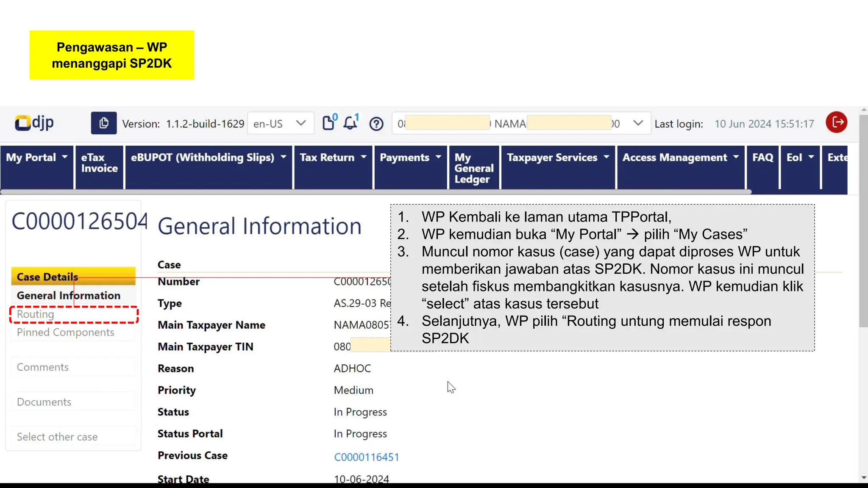Screen dimensions: 868x488
Task: Click the copy version icon button
Action: (103, 123)
